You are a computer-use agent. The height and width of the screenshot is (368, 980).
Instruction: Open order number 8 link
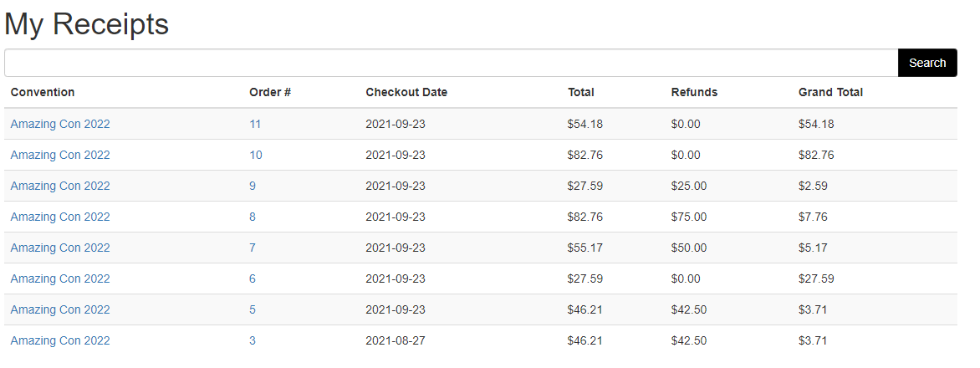tap(253, 217)
